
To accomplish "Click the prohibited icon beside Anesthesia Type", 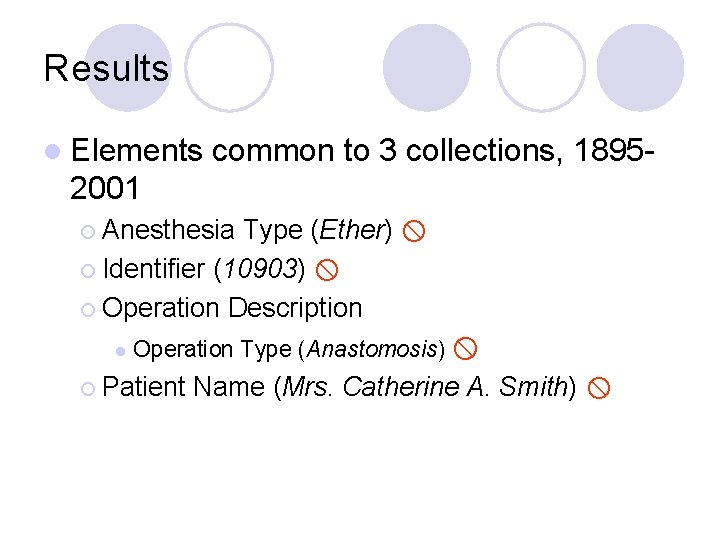I will (414, 231).
